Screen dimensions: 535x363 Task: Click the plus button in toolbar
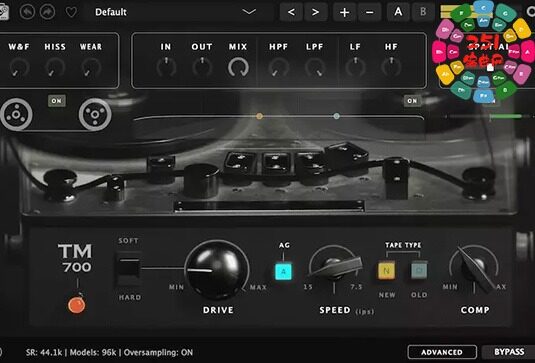344,12
